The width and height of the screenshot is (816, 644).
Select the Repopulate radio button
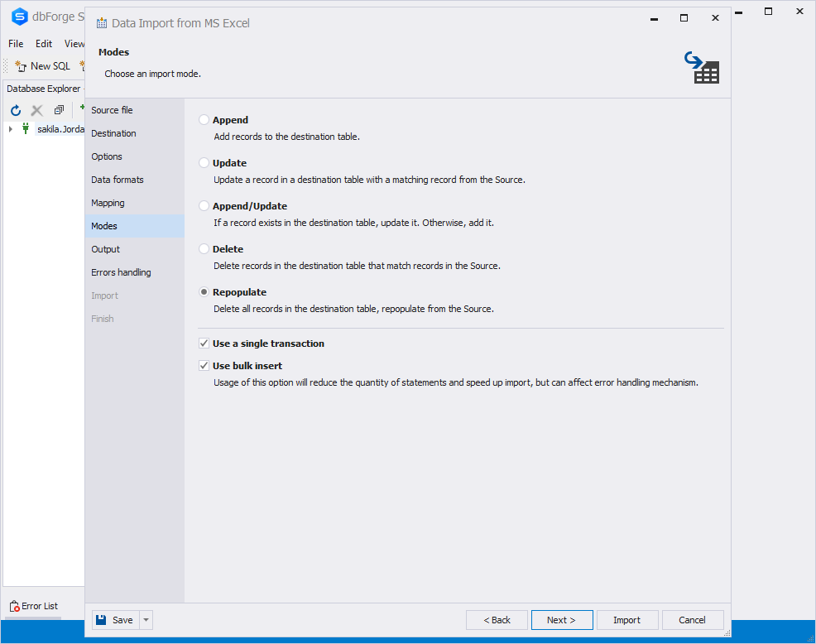tap(204, 292)
